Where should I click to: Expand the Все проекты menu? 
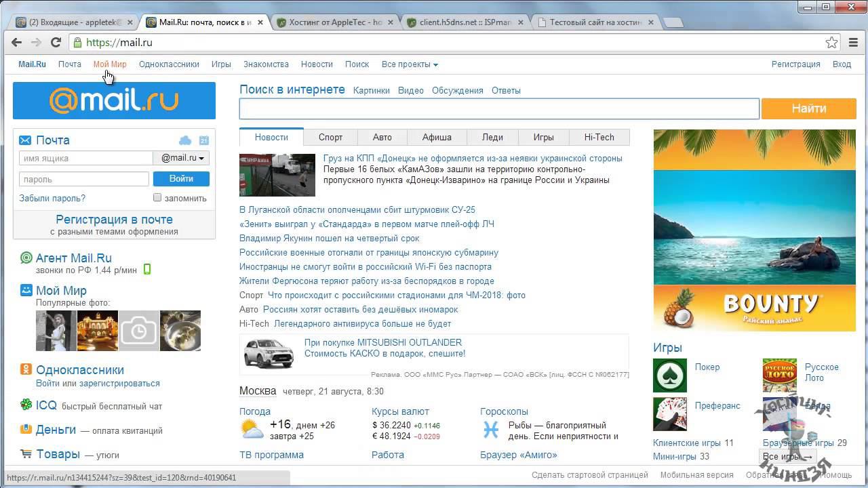tap(410, 64)
